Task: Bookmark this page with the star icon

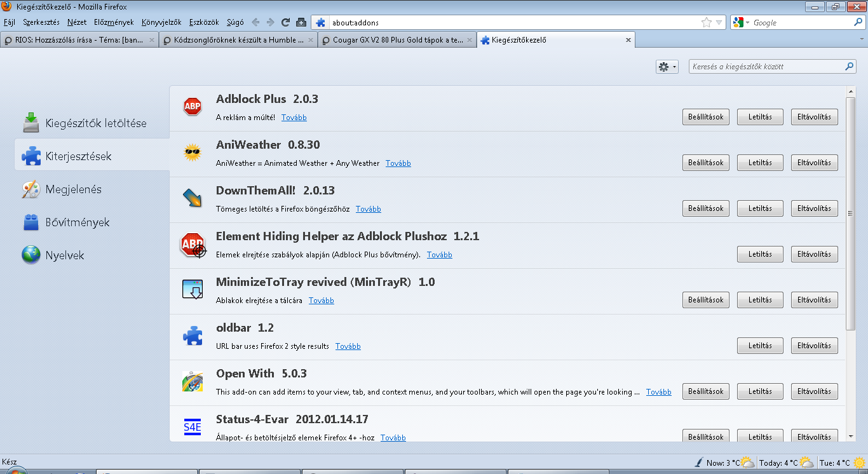Action: pos(707,22)
